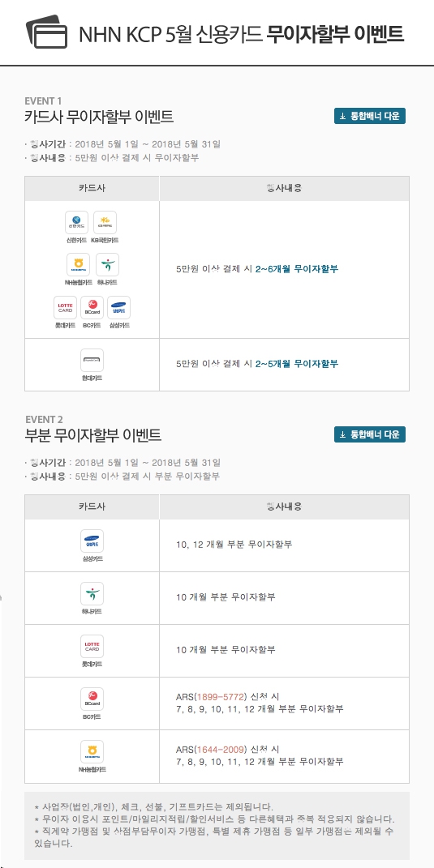
Task: Download banner for Event 1 card installment
Action: tap(370, 116)
